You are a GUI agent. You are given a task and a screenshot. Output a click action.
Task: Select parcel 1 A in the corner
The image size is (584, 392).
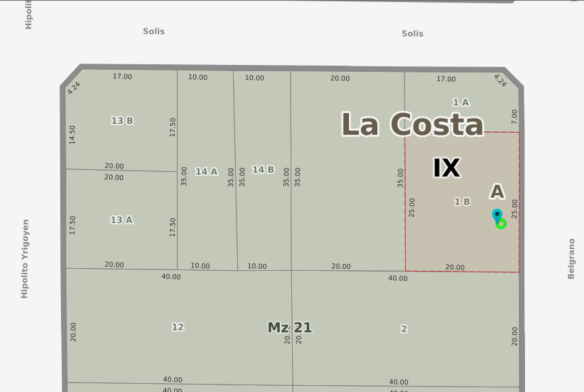pyautogui.click(x=461, y=102)
